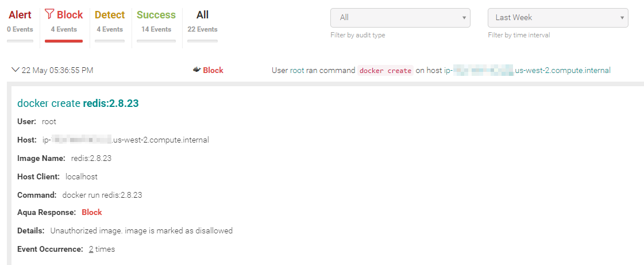Click the red Block status in event row

(x=213, y=70)
